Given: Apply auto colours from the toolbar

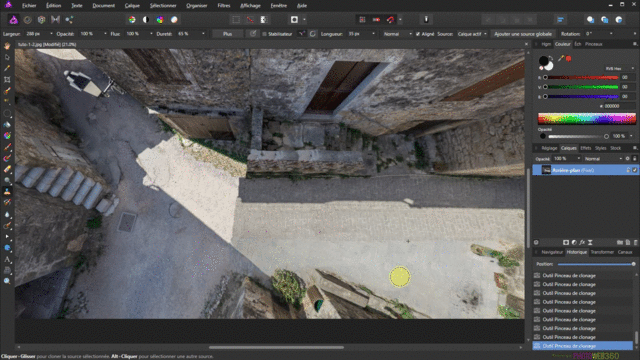Looking at the screenshot, I should pos(160,20).
